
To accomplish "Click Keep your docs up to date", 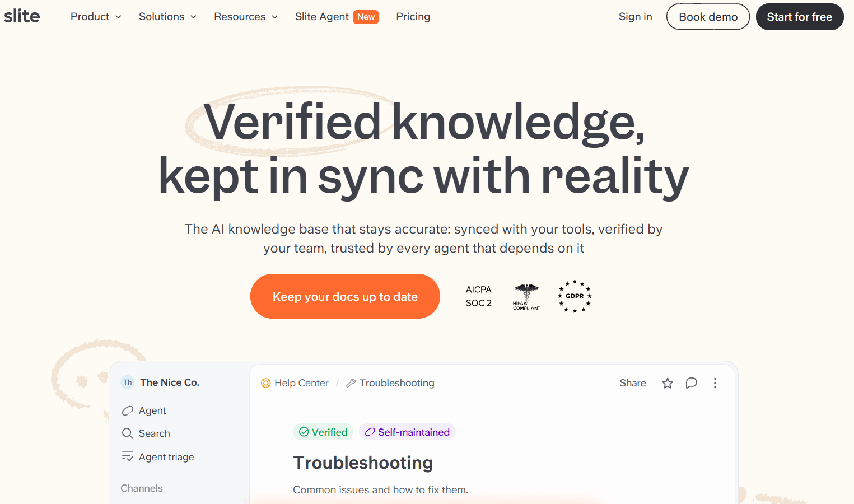I will pos(345,296).
